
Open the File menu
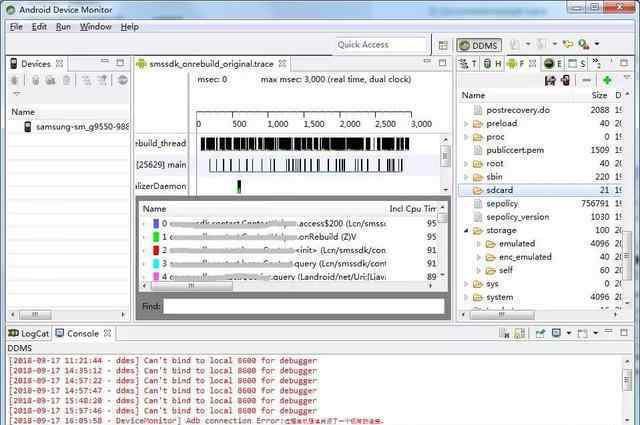[x=16, y=27]
